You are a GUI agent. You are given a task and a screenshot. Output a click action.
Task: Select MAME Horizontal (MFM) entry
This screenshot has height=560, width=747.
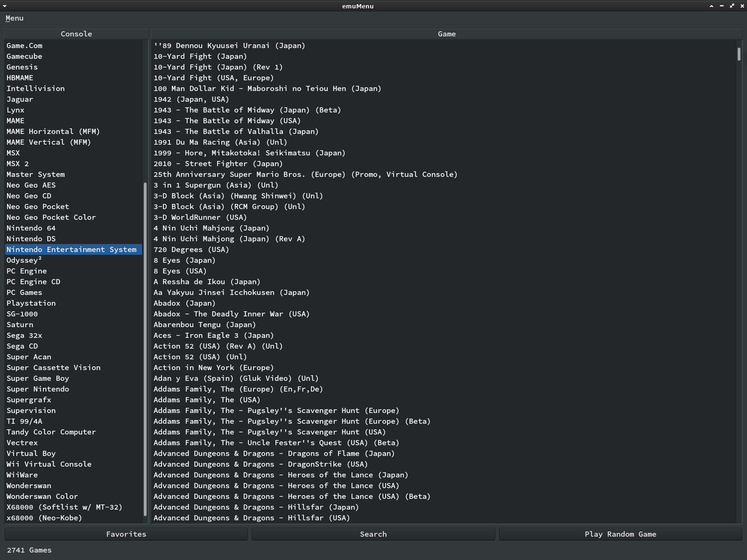coord(73,132)
